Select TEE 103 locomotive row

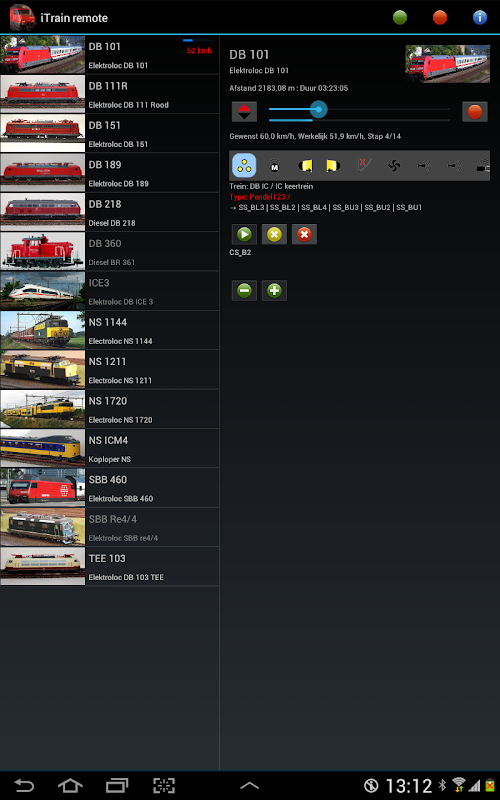coord(110,566)
